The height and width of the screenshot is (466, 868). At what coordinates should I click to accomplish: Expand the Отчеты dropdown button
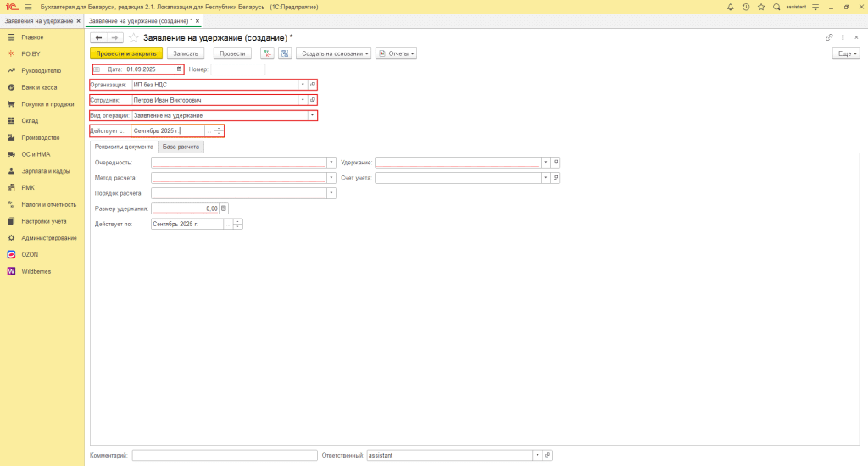396,53
